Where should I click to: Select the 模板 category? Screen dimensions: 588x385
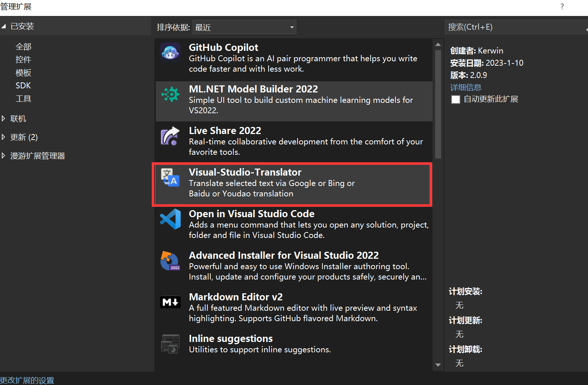pyautogui.click(x=23, y=73)
